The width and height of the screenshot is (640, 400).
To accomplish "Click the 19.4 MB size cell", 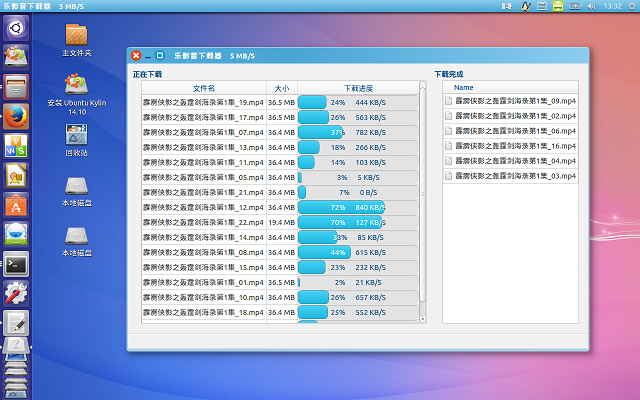I will [x=282, y=222].
